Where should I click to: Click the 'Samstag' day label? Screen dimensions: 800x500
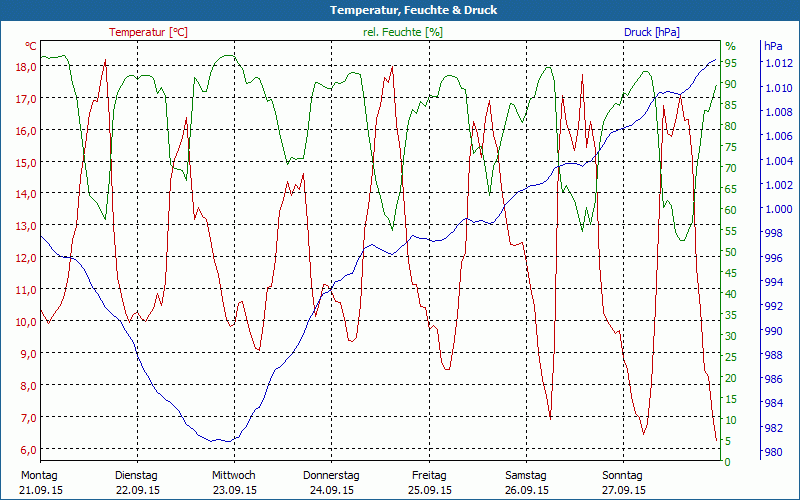pos(526,476)
